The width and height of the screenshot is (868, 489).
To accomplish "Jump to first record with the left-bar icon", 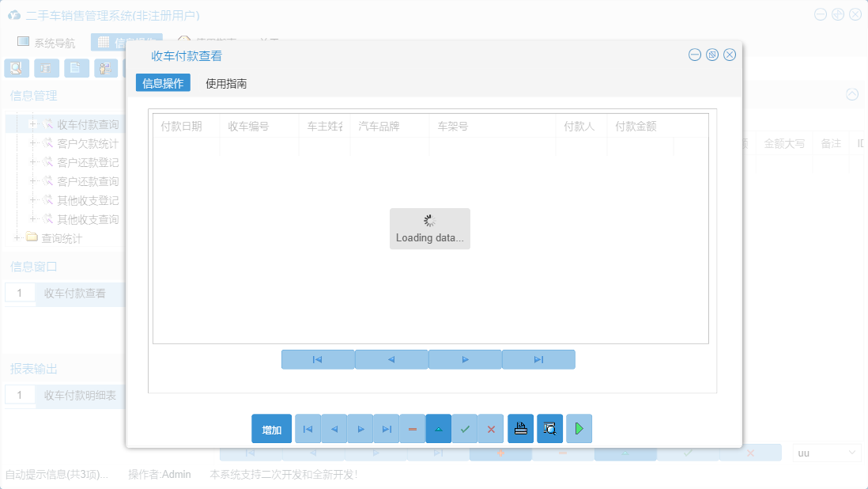I will coord(308,428).
